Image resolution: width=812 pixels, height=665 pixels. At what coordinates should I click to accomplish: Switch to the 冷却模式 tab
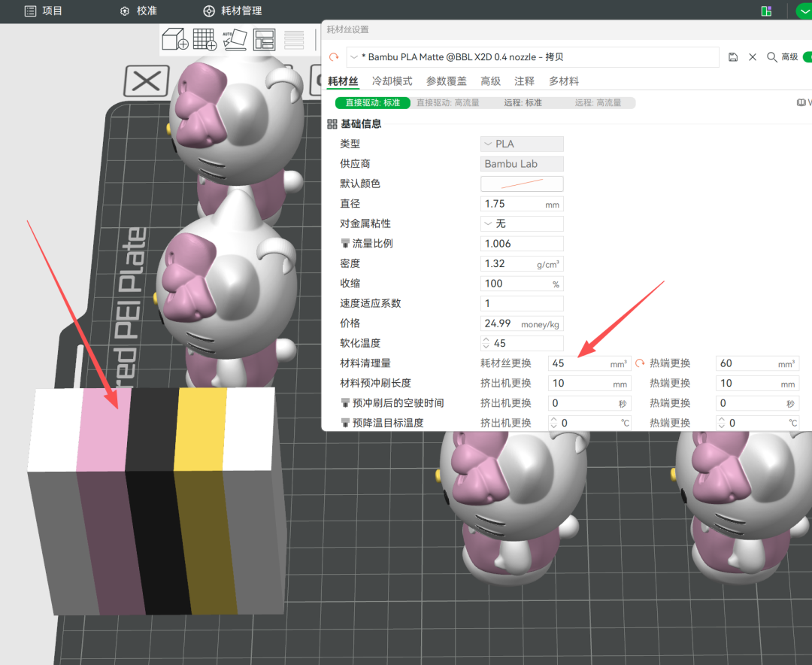392,80
